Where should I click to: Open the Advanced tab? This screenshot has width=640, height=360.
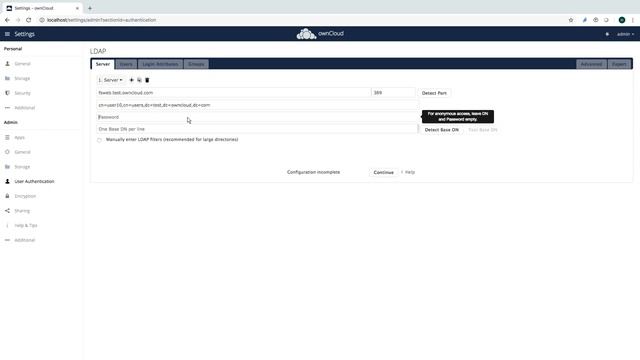[591, 64]
